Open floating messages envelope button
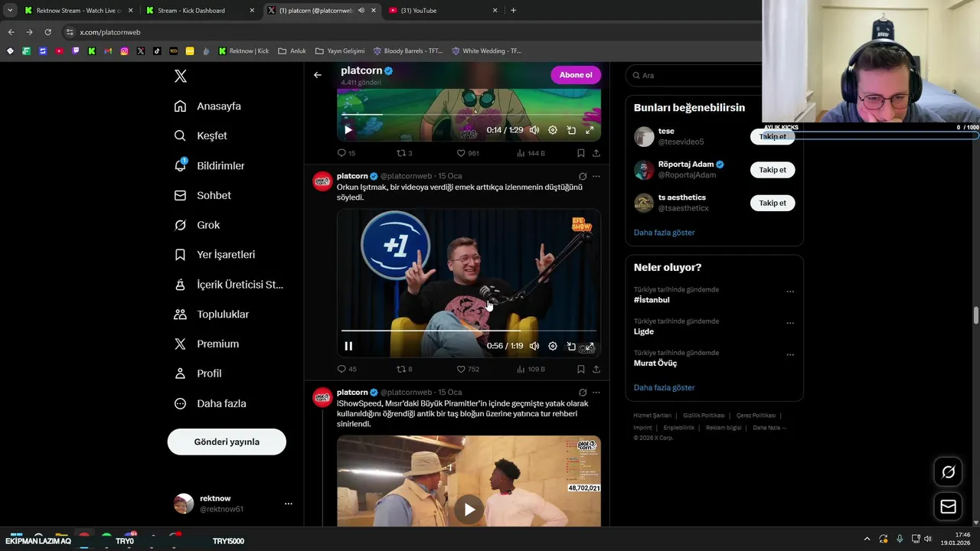980x551 pixels. coord(948,507)
